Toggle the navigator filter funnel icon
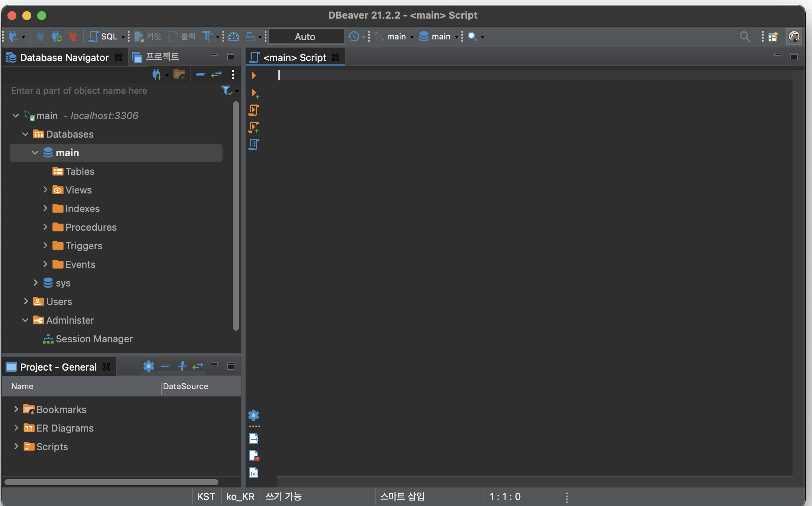812x506 pixels. point(226,90)
